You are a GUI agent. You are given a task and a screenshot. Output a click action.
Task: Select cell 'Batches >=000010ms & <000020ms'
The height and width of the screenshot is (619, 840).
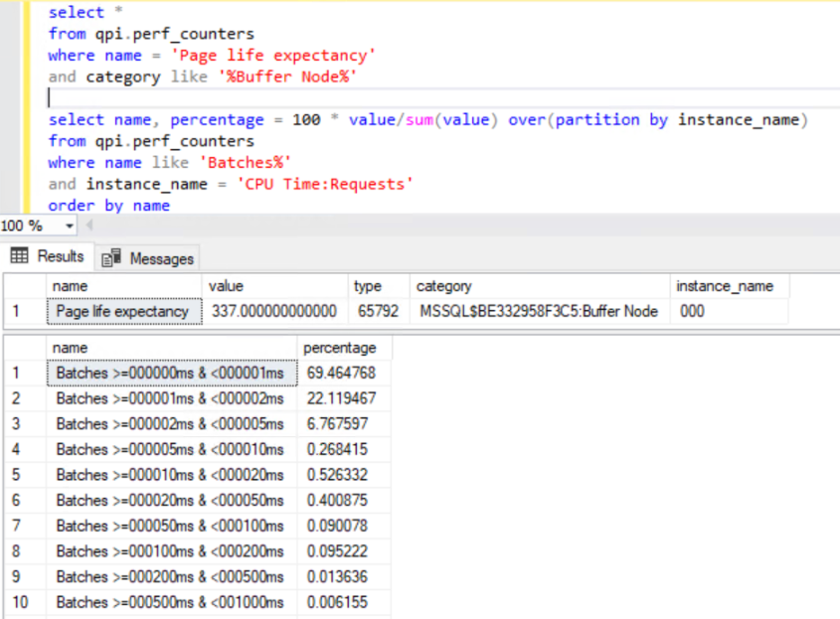tap(172, 474)
